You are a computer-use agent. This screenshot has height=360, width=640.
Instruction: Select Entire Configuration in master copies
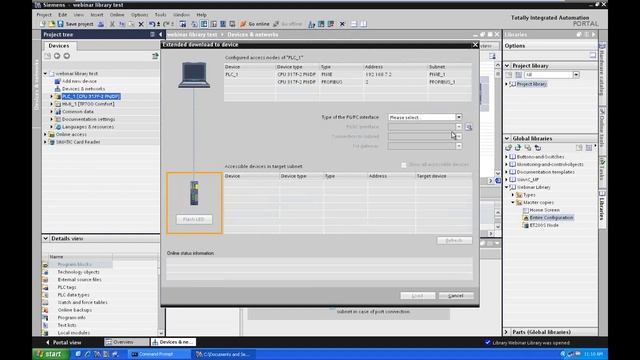point(551,218)
